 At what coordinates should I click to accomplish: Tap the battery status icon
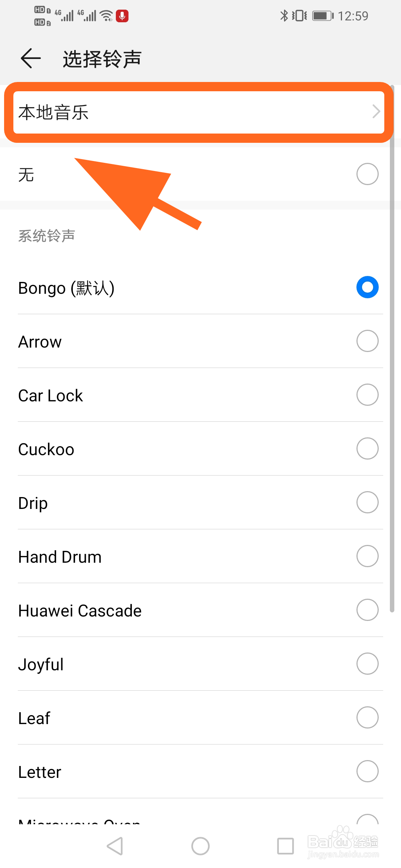tap(323, 16)
